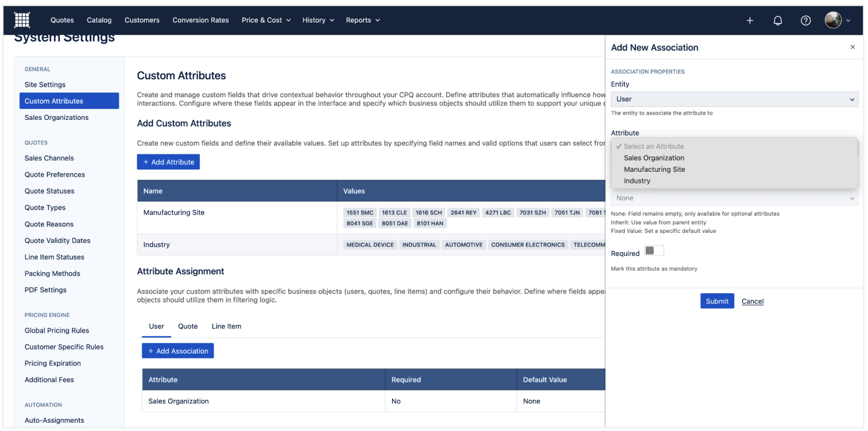The height and width of the screenshot is (431, 868).
Task: Open Sales Organizations in sidebar
Action: click(x=57, y=118)
